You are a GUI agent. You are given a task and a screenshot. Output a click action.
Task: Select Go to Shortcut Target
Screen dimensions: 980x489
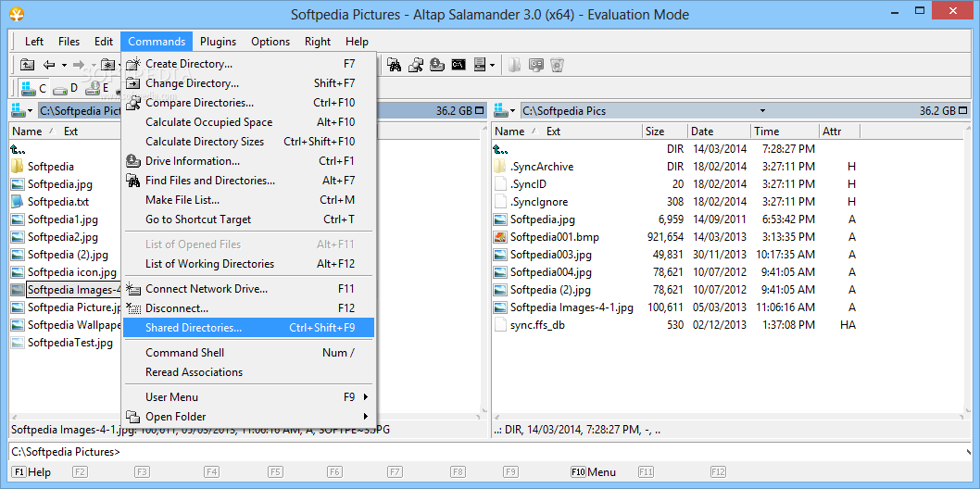coord(248,219)
